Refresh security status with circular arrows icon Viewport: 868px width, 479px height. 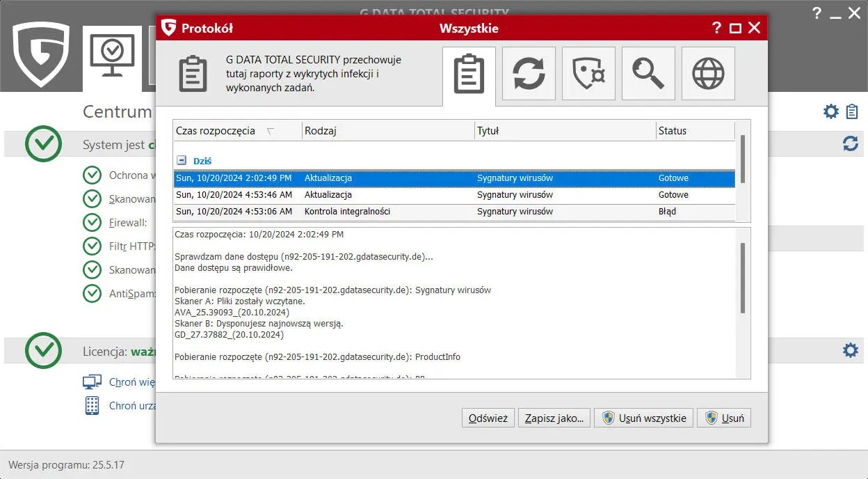point(850,144)
